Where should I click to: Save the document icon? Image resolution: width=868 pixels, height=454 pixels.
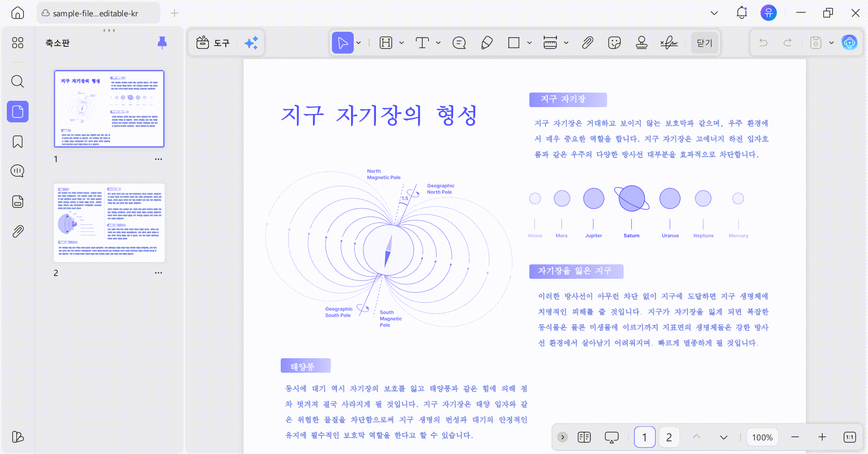click(816, 43)
